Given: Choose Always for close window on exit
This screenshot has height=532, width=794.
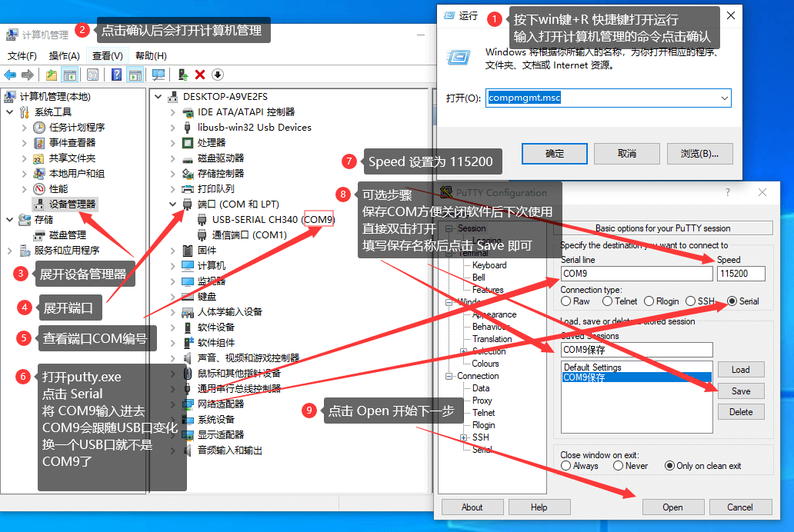Looking at the screenshot, I should tap(566, 466).
